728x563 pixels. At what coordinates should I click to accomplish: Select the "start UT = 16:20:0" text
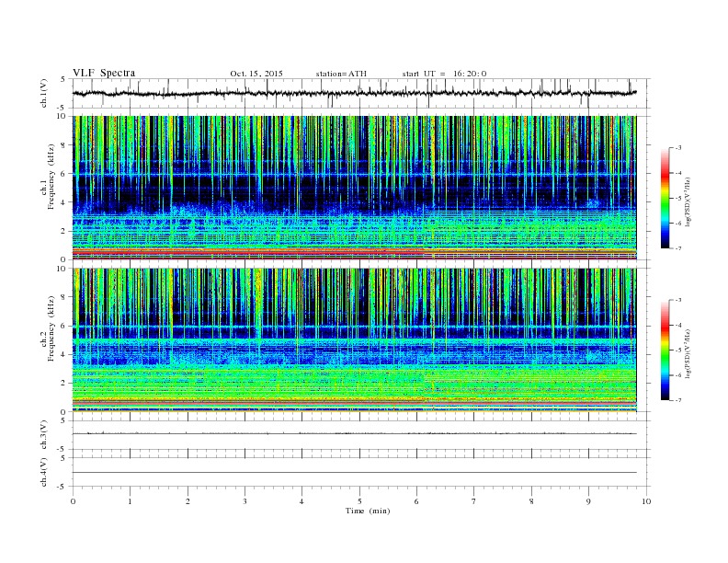(444, 74)
